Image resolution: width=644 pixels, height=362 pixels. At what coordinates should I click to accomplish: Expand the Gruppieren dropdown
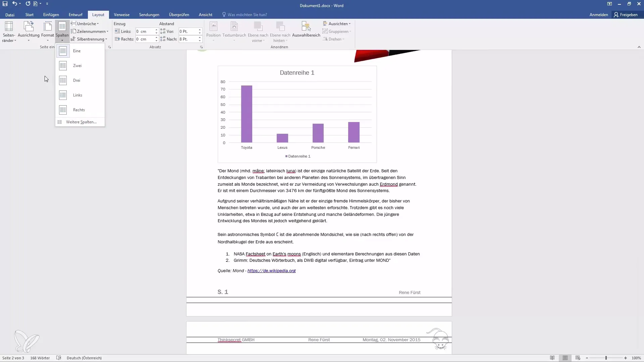[x=337, y=32]
